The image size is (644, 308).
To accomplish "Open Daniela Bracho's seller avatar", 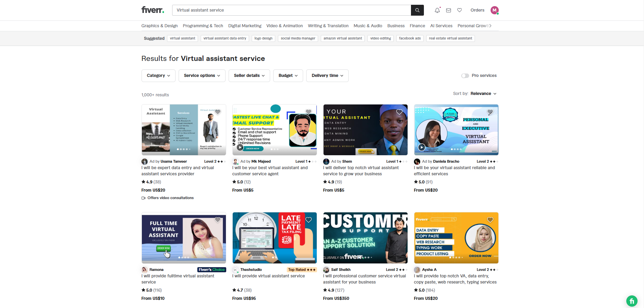I will tap(417, 162).
